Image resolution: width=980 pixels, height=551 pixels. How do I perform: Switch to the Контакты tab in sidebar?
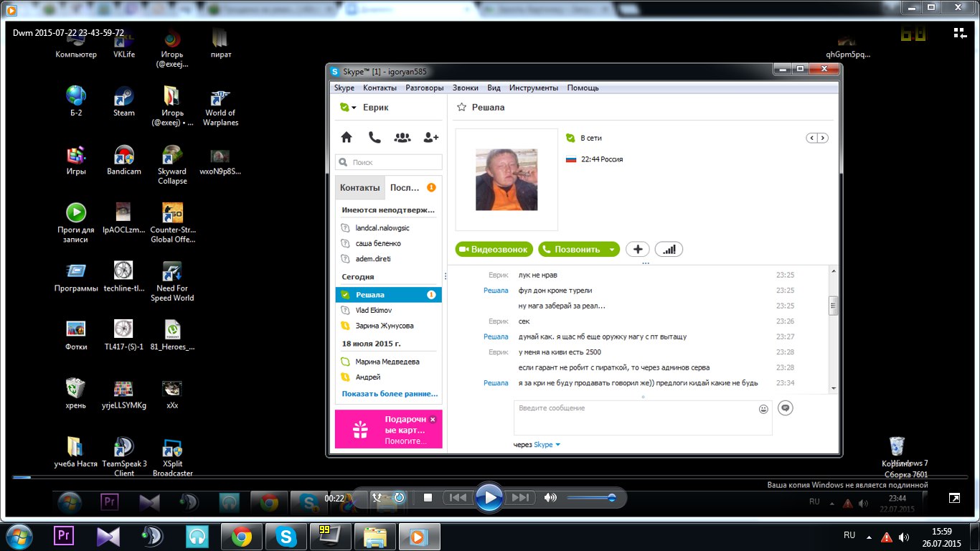pos(360,188)
